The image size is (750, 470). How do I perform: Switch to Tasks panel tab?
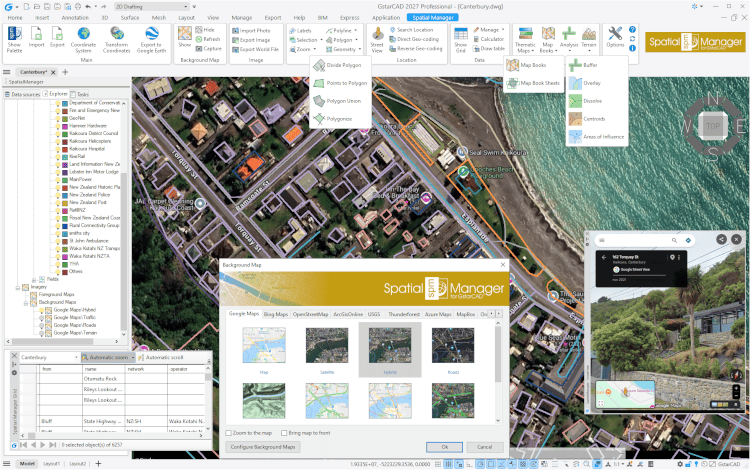[80, 94]
